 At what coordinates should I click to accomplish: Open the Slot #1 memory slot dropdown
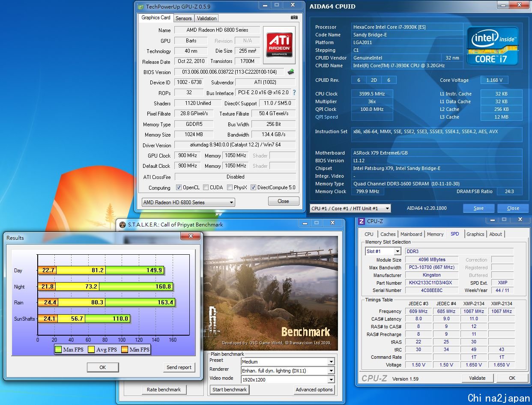click(x=383, y=252)
